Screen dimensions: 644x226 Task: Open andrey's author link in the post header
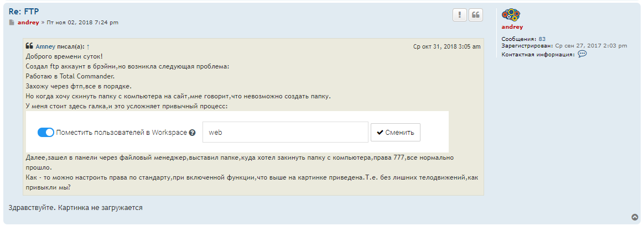[28, 23]
